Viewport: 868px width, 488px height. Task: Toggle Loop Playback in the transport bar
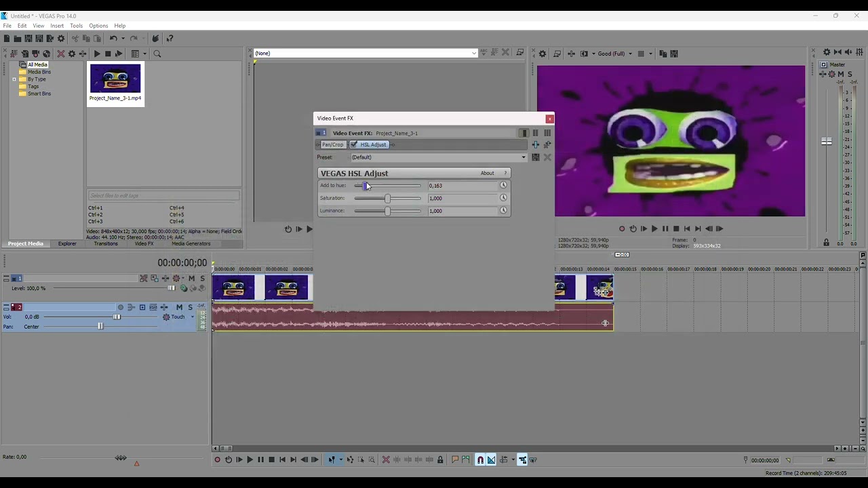point(228,460)
